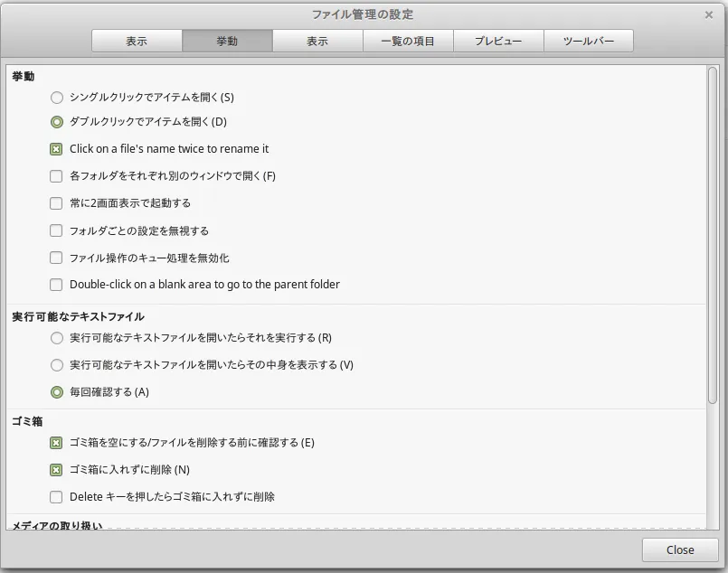Click the vertical scrollbar of the settings pane
Screen dimensions: 728x573
click(x=713, y=235)
